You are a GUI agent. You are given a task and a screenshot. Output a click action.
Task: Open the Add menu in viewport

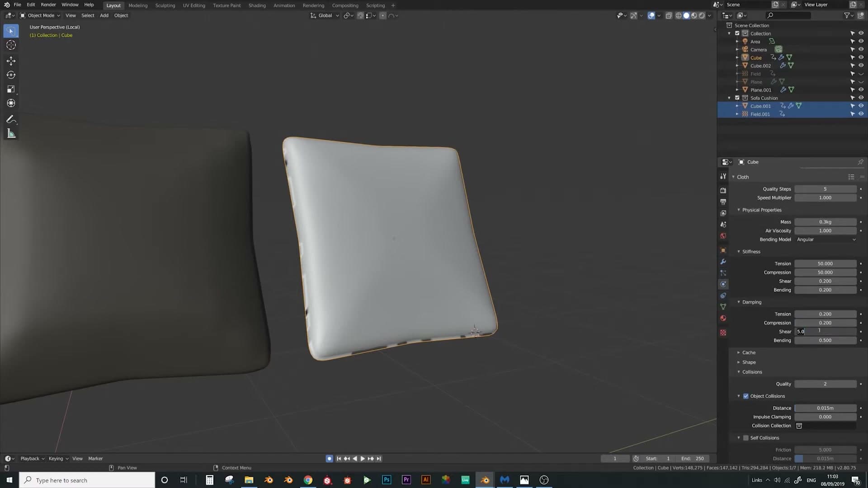[x=104, y=15]
